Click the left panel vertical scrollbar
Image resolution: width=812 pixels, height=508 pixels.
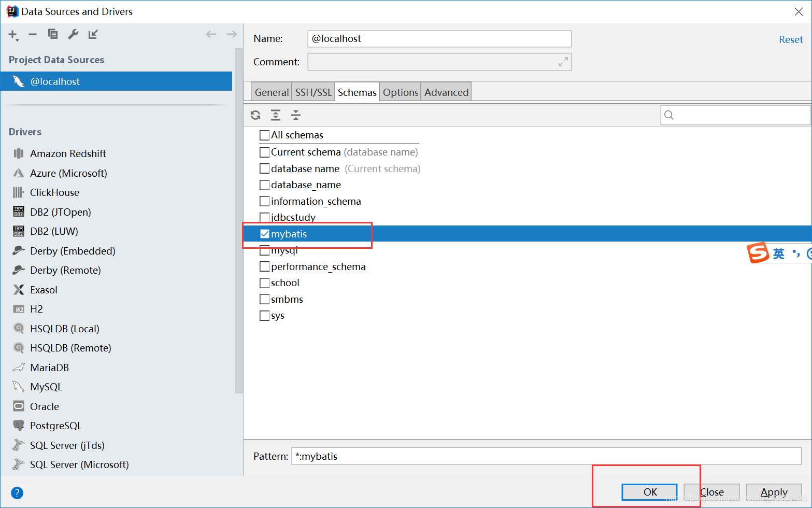point(239,221)
